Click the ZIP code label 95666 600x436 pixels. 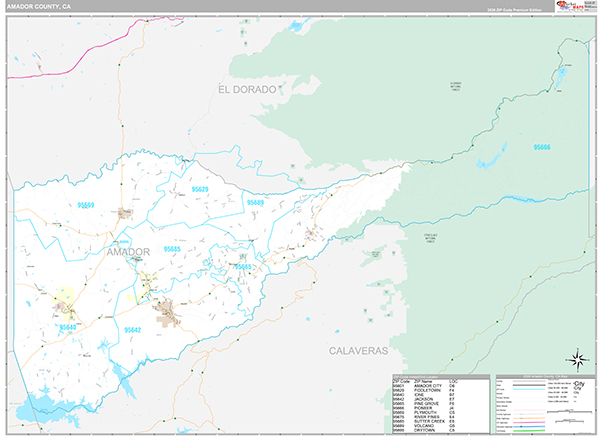click(542, 147)
